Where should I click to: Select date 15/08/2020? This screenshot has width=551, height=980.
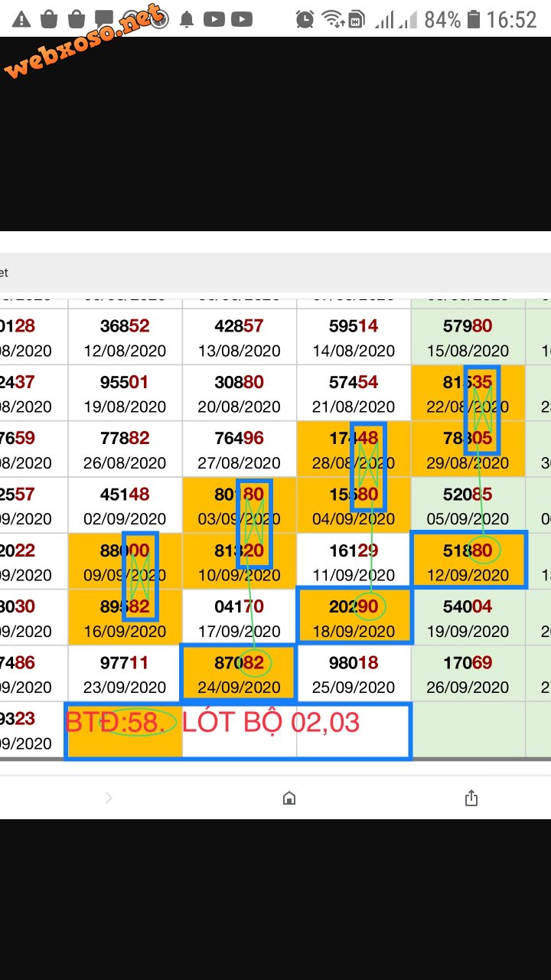click(x=468, y=351)
